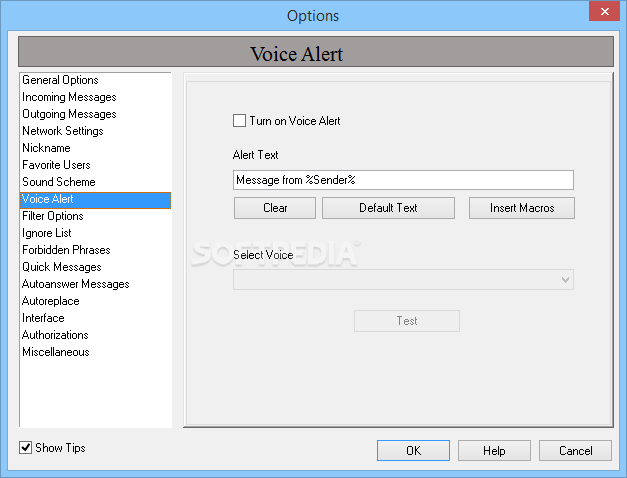Open Authorizations category
The width and height of the screenshot is (627, 478).
95,335
